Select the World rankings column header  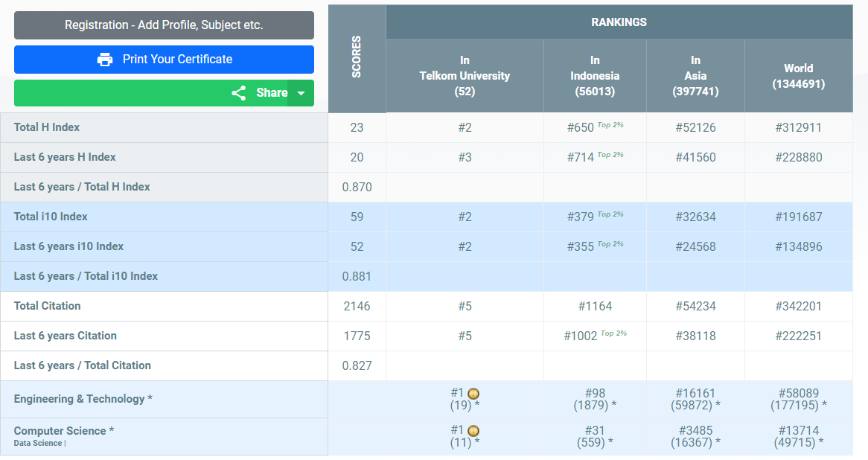pyautogui.click(x=798, y=76)
